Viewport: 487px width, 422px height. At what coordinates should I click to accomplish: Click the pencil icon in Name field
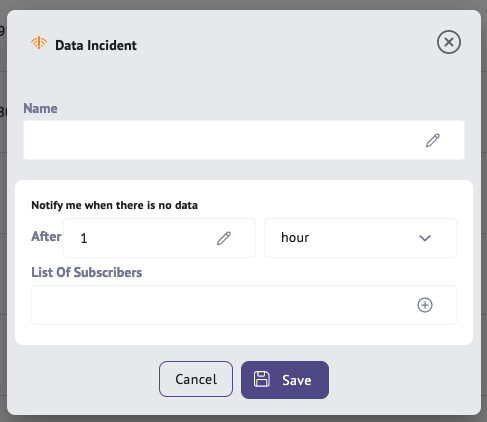[433, 140]
